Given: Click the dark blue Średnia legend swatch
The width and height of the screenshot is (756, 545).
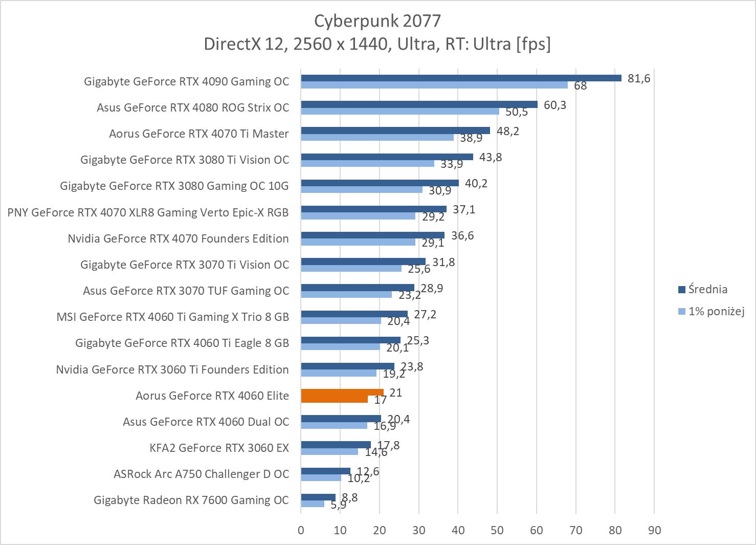Looking at the screenshot, I should [x=681, y=290].
